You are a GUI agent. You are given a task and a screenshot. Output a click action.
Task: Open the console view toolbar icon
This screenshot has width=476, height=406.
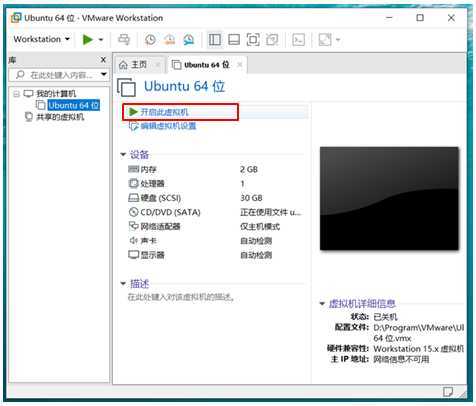tap(298, 40)
